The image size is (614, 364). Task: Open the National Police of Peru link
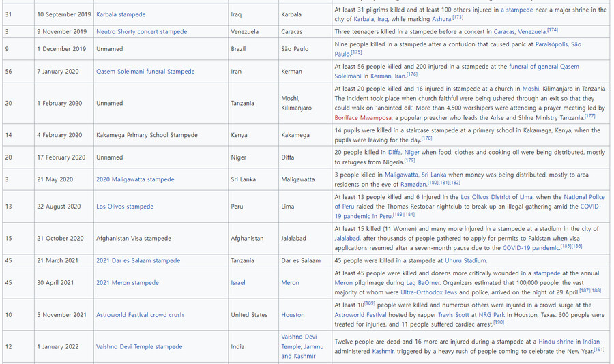tap(584, 197)
